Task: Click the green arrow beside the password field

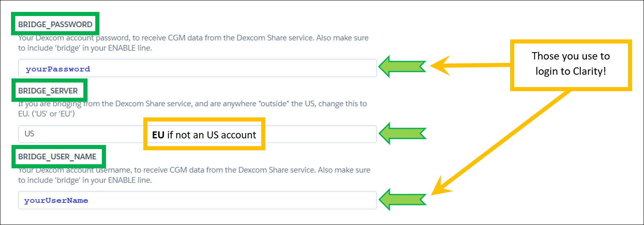Action: pyautogui.click(x=402, y=66)
